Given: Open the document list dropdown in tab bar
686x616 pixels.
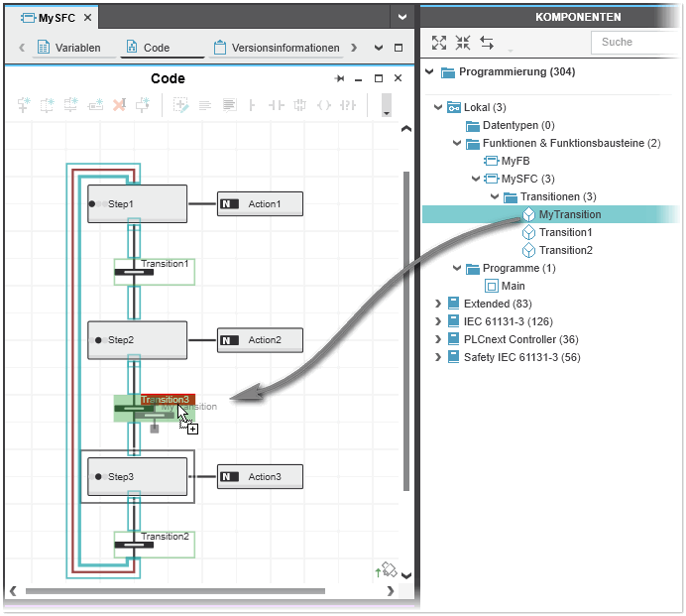Looking at the screenshot, I should point(400,17).
